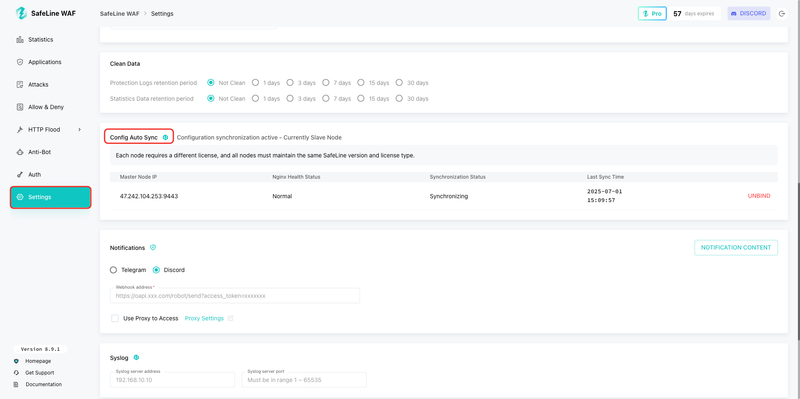
Task: Select the Discord notification option
Action: pyautogui.click(x=157, y=270)
